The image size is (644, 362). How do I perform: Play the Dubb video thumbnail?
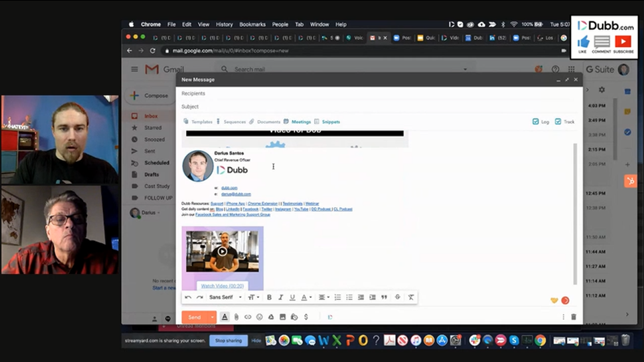[222, 251]
